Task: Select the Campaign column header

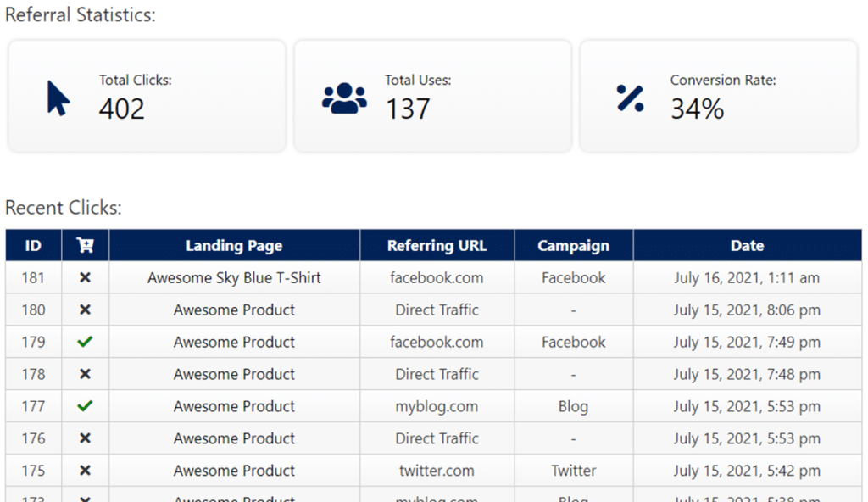Action: 574,245
